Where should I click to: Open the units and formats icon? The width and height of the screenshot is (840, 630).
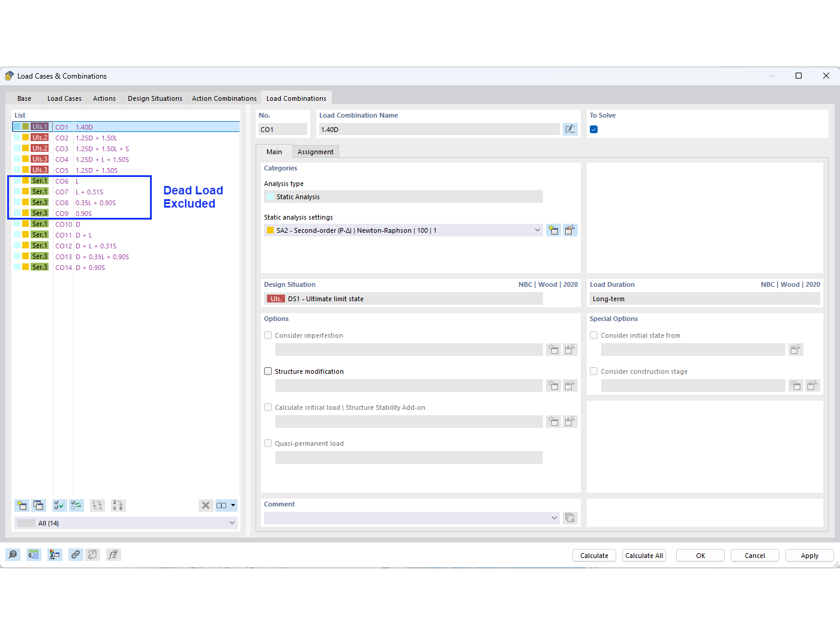pos(55,554)
